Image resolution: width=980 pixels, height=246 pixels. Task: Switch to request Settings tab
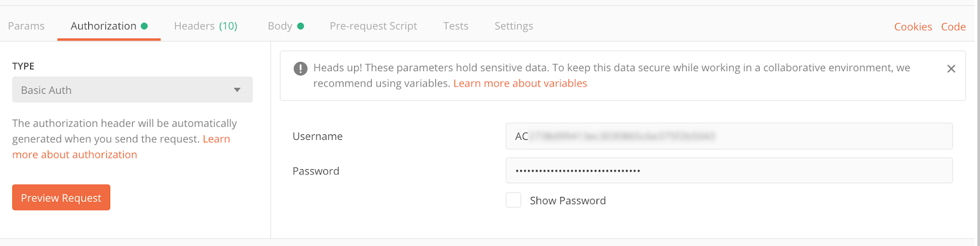point(513,26)
